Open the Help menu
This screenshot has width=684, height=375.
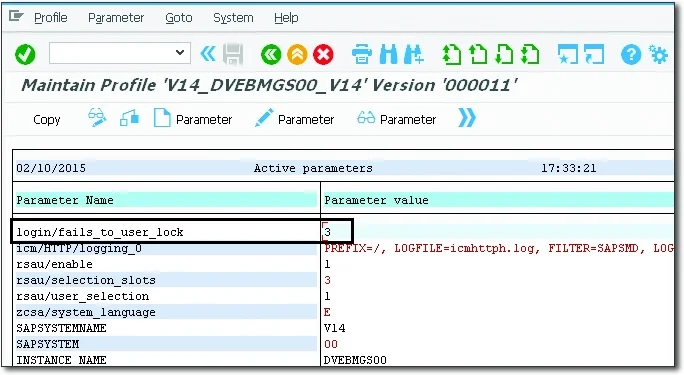286,18
